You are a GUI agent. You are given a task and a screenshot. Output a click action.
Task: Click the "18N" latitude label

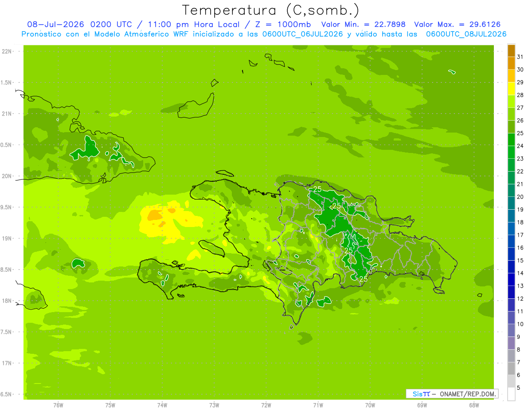point(8,301)
